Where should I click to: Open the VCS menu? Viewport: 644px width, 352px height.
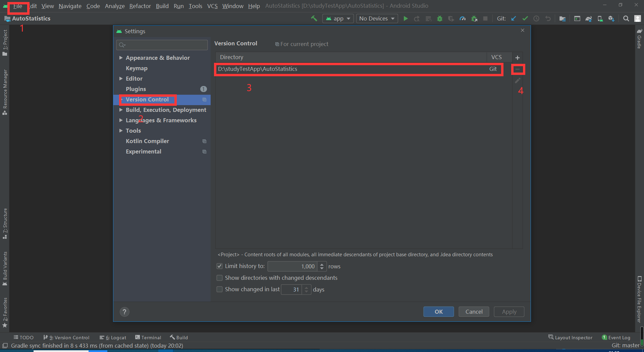pos(212,6)
